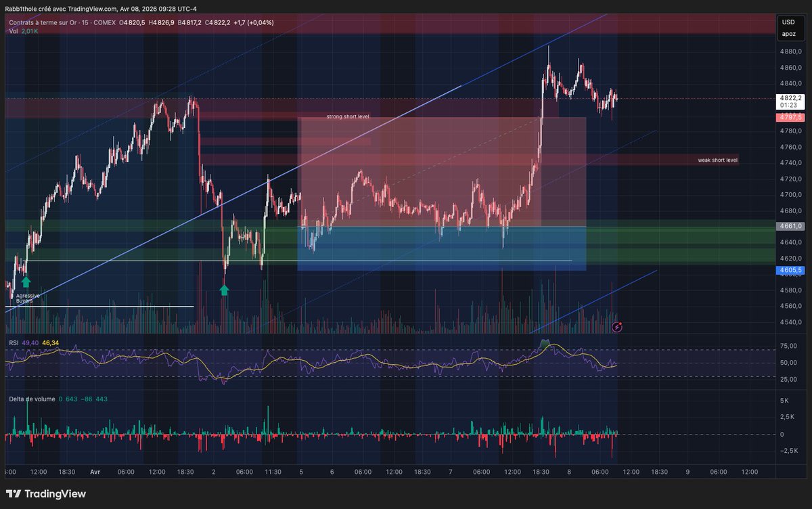Click the RSI value 49,40
Image resolution: width=812 pixels, height=509 pixels.
point(30,343)
